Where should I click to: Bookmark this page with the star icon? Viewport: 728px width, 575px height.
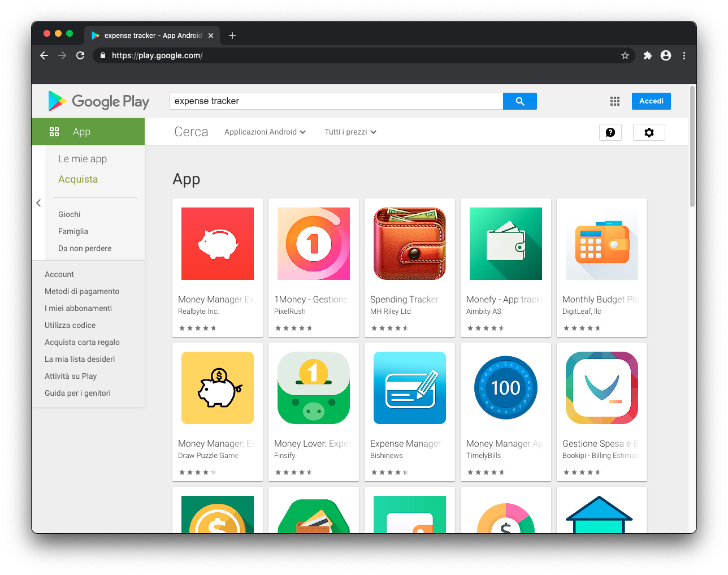625,55
